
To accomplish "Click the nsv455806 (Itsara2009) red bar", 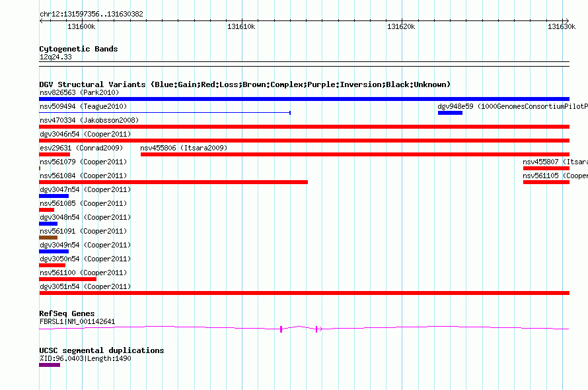I will (355, 154).
